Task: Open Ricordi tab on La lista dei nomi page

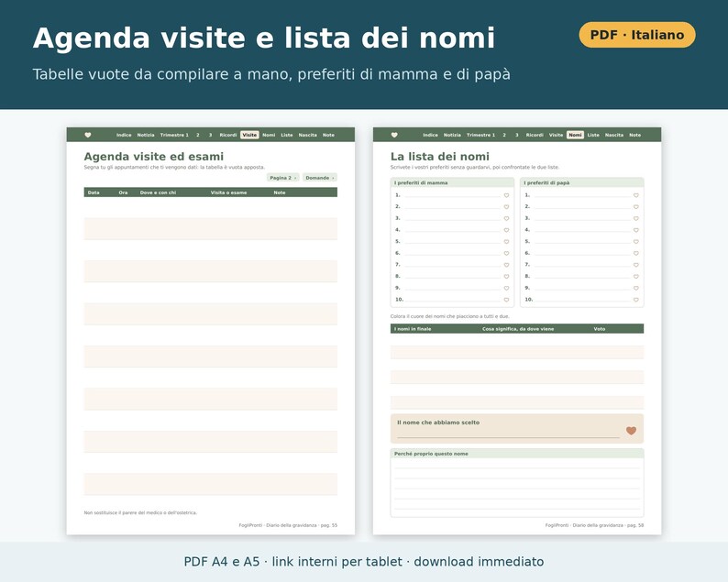Action: point(535,135)
